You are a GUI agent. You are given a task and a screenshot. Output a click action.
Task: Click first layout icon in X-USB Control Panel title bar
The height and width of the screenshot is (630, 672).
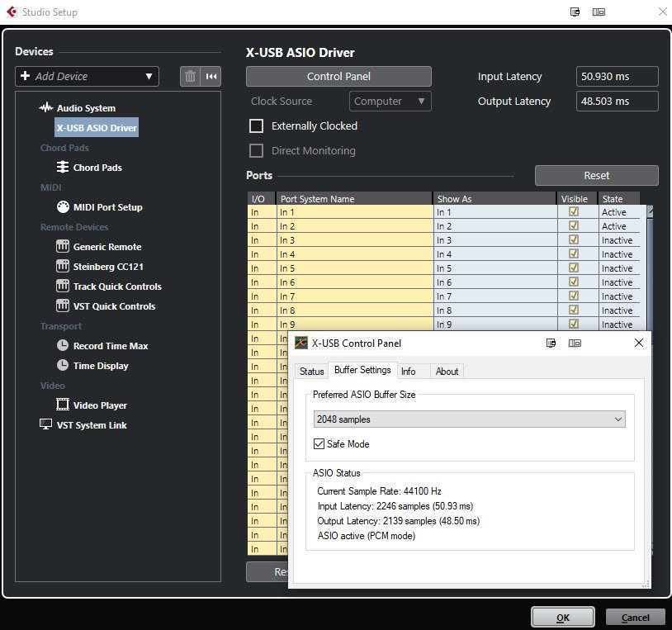(x=551, y=343)
